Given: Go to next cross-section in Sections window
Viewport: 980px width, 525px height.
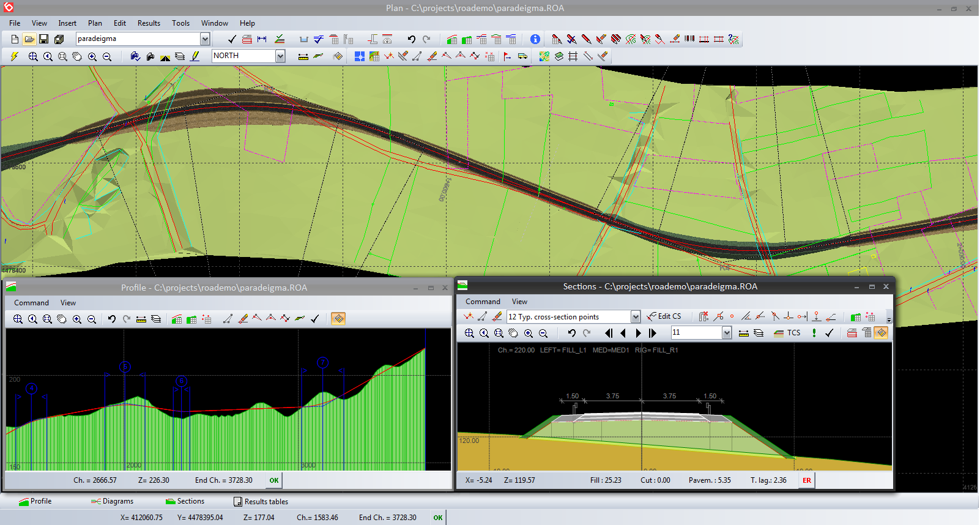Looking at the screenshot, I should 638,333.
